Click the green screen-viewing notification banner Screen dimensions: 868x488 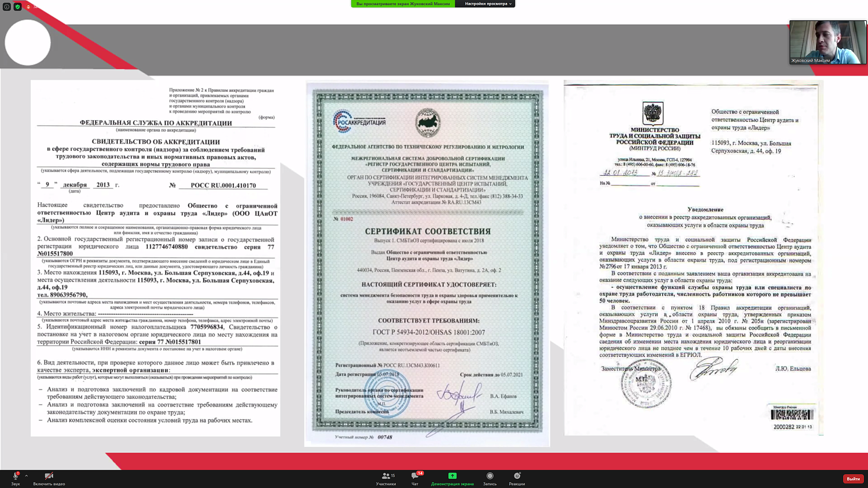coord(403,3)
